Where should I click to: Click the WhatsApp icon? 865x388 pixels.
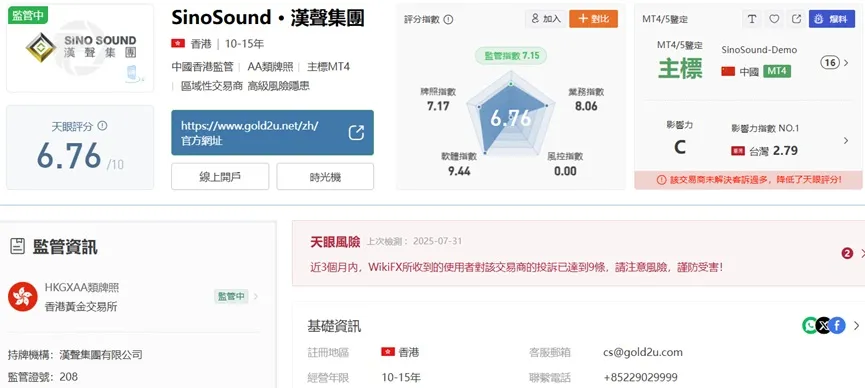point(810,326)
